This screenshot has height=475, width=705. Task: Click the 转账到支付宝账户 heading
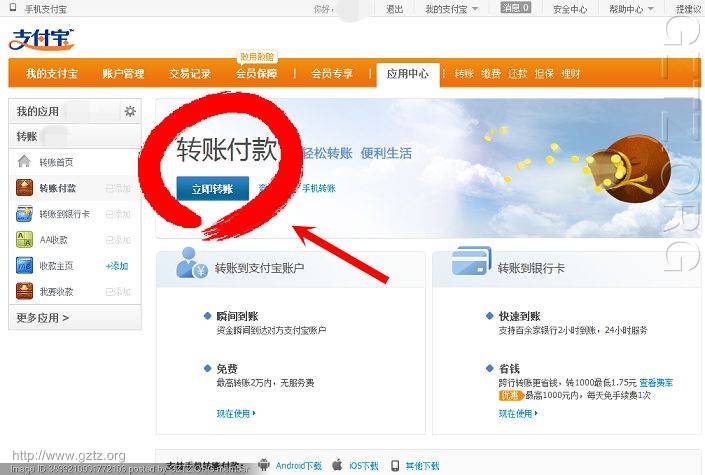pyautogui.click(x=259, y=268)
